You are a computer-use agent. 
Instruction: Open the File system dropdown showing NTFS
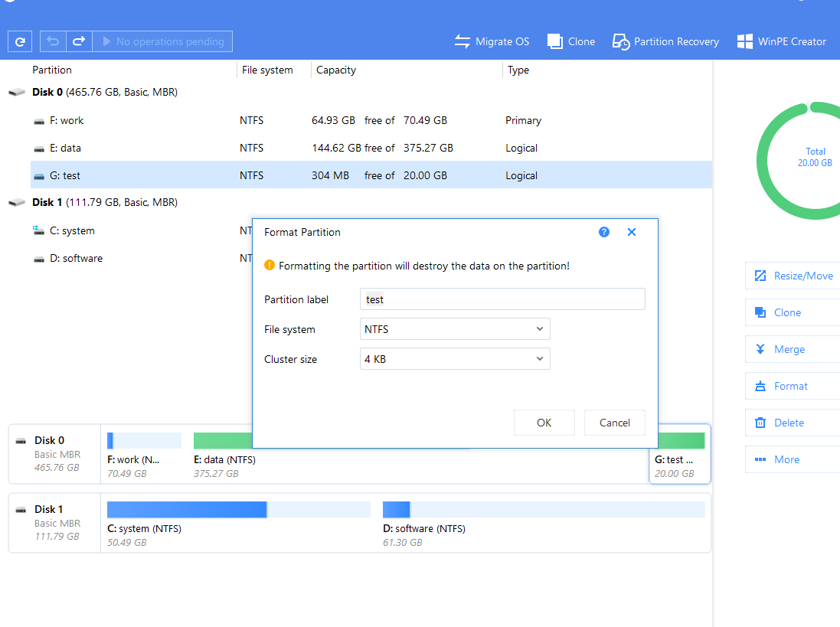tap(455, 329)
